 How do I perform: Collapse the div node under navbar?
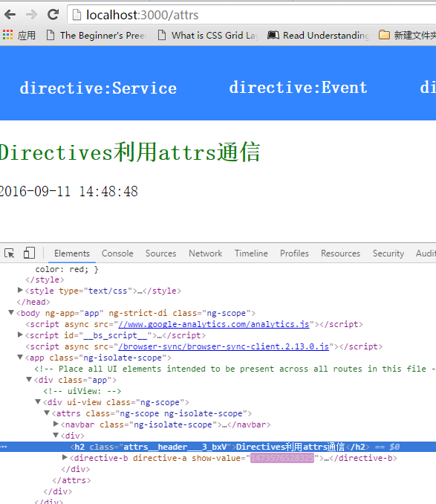pos(56,435)
